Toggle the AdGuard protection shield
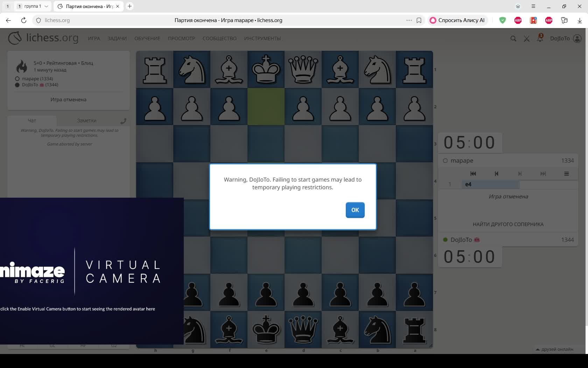This screenshot has height=368, width=588. pyautogui.click(x=503, y=20)
